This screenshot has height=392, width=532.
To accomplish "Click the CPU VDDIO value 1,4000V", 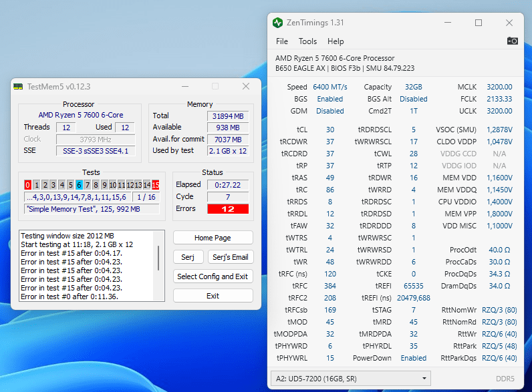I will [x=499, y=202].
